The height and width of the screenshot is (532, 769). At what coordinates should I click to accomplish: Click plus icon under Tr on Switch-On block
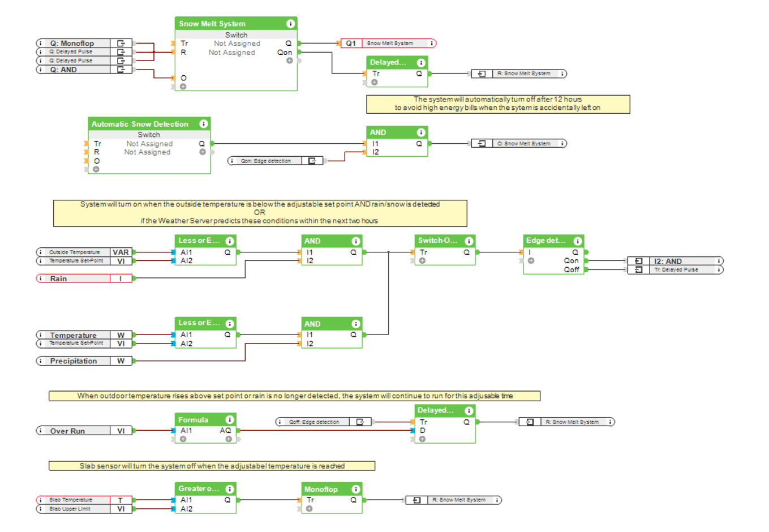[x=422, y=261]
